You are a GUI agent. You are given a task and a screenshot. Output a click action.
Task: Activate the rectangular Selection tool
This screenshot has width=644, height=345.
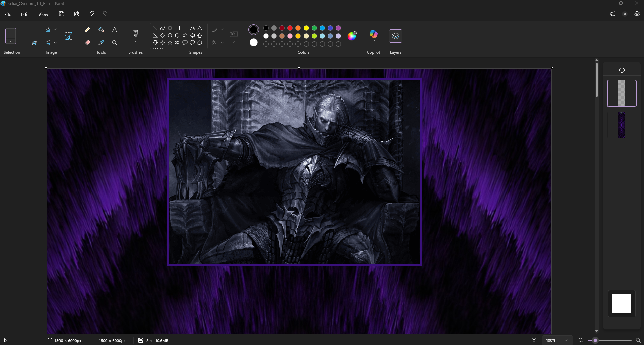point(11,33)
